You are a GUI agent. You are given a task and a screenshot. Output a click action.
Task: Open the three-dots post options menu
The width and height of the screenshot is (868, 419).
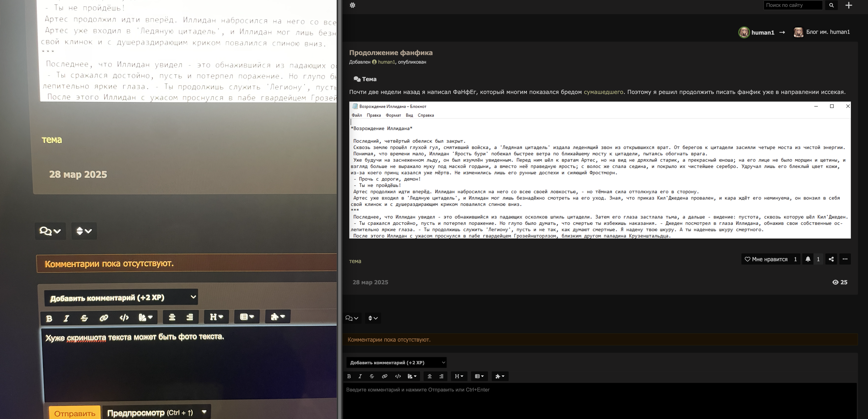click(845, 259)
